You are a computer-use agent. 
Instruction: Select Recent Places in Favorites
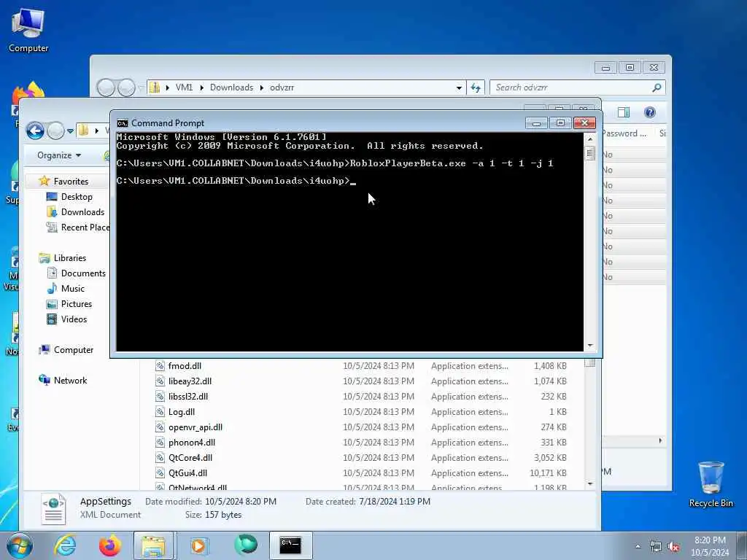(85, 227)
